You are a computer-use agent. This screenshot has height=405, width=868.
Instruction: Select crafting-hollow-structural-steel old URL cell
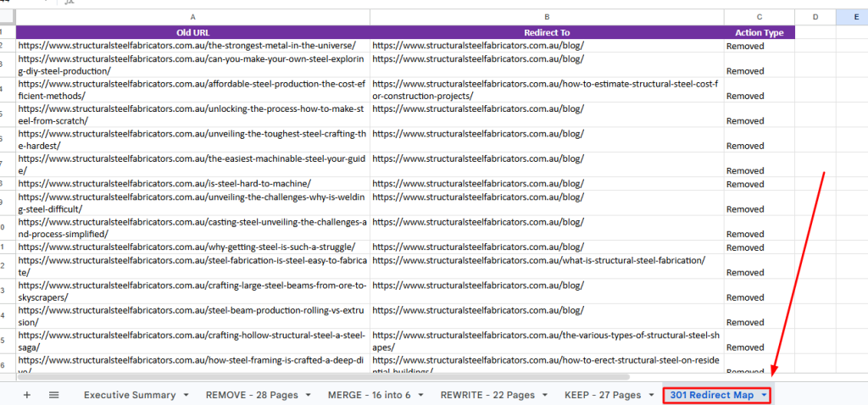click(x=192, y=341)
